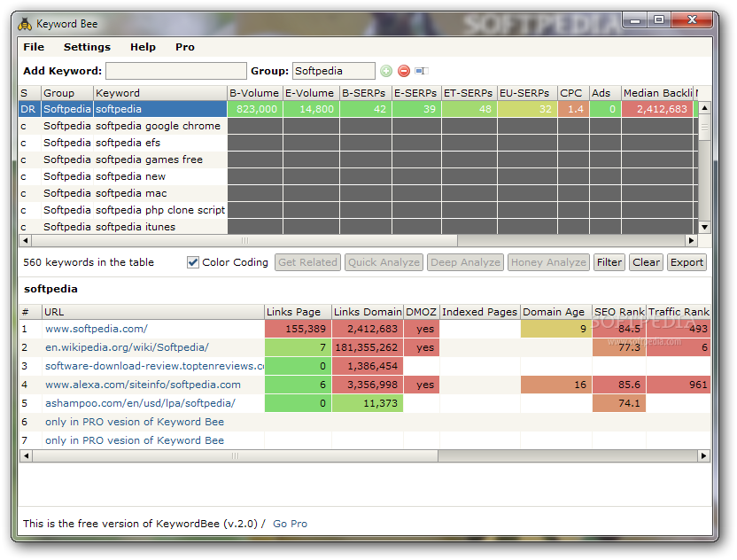Click the URL table horizontal scrollbar thumb
737x560 pixels.
[235, 455]
